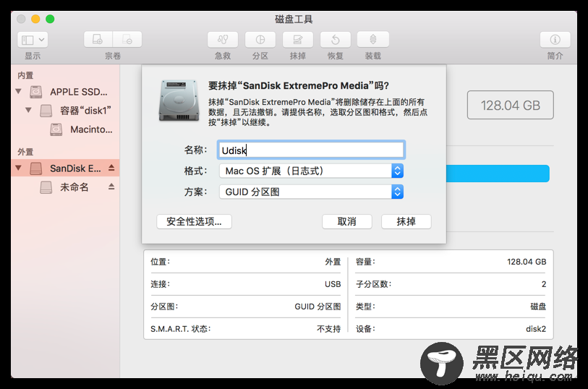
Task: Select the 抹掉 erase toolbar icon
Action: (x=298, y=39)
